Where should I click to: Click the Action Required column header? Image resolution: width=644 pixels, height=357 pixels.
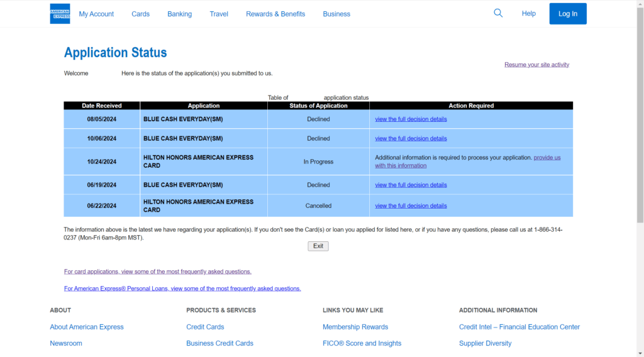click(x=471, y=106)
